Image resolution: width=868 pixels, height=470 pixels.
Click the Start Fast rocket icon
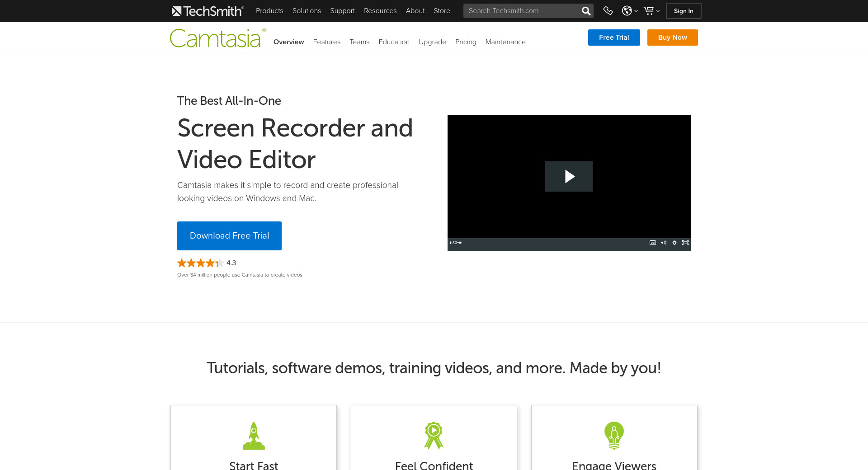point(254,436)
